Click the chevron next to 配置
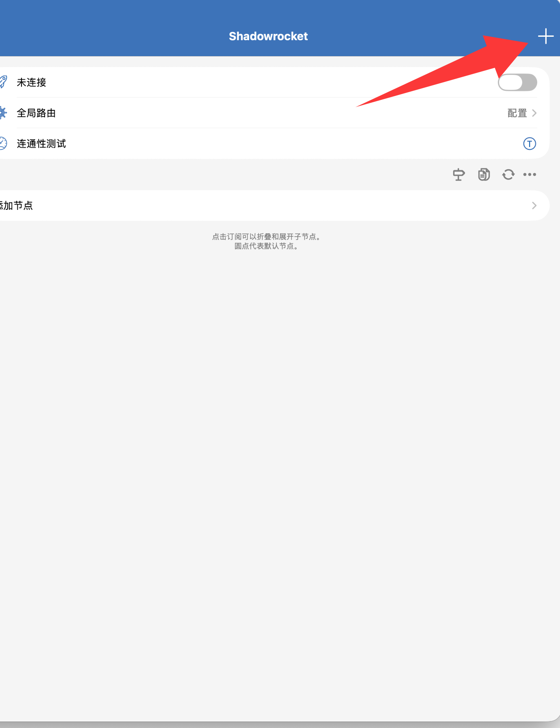 [x=534, y=113]
